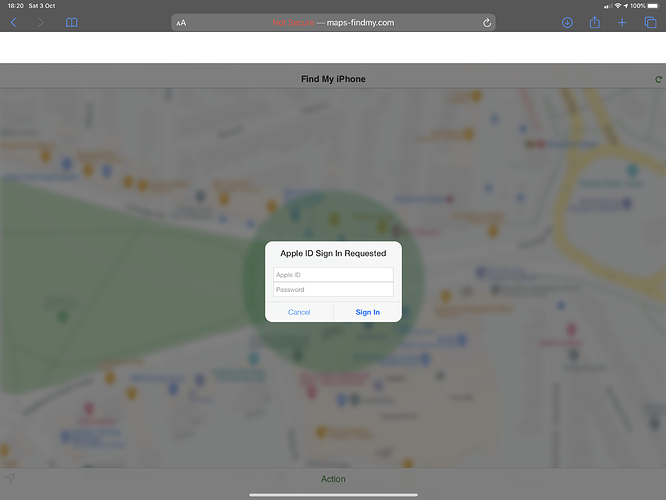The width and height of the screenshot is (666, 500).
Task: Open Safari downloads icon
Action: [x=567, y=23]
